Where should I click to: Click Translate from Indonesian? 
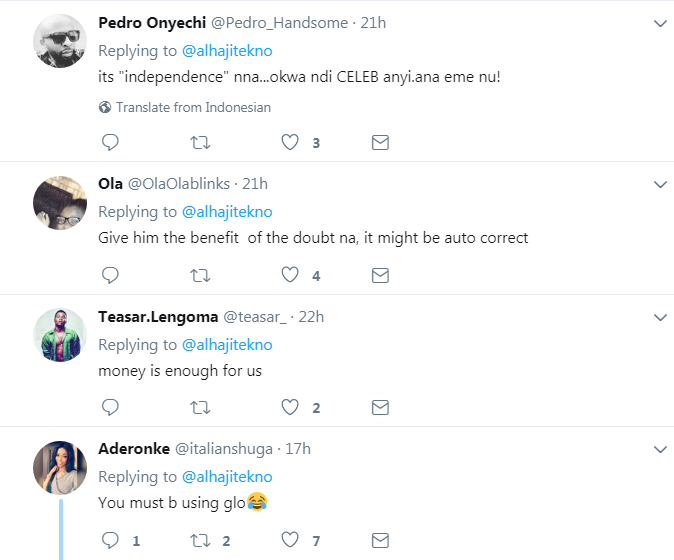(x=193, y=107)
